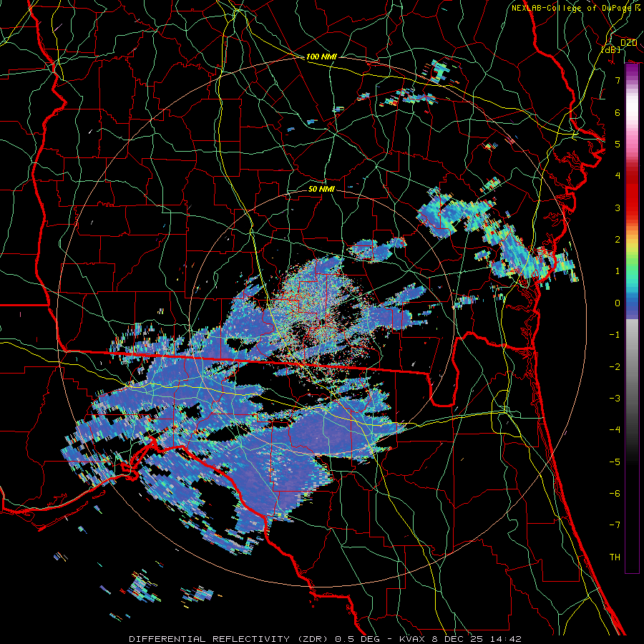644x644 pixels.
Task: Click the -3 value on the dB scale
Action: tap(615, 398)
